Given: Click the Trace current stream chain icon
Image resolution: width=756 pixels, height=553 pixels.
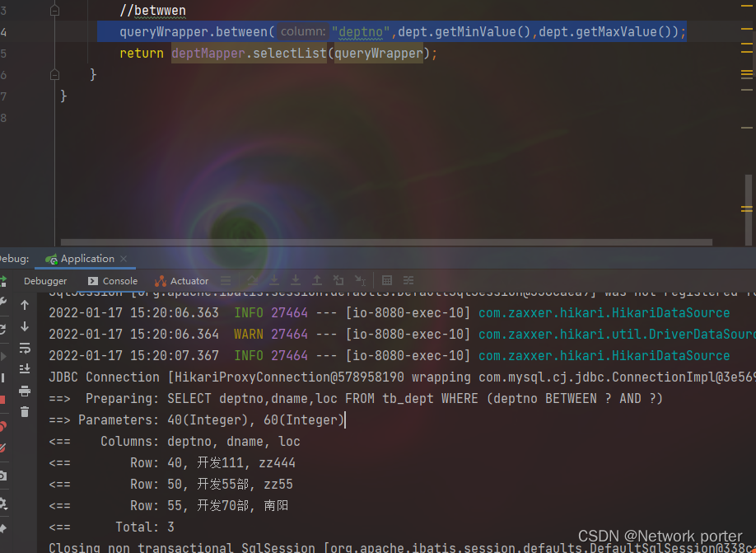Looking at the screenshot, I should pos(408,280).
